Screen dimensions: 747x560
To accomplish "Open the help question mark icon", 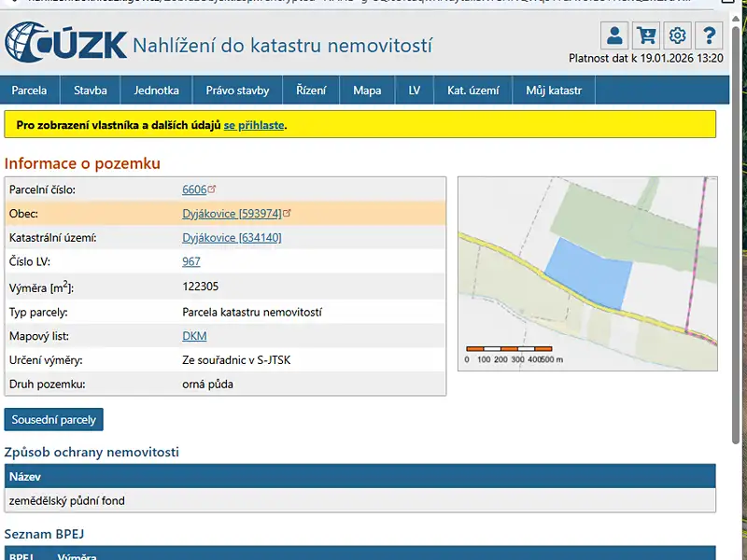I will coord(709,35).
